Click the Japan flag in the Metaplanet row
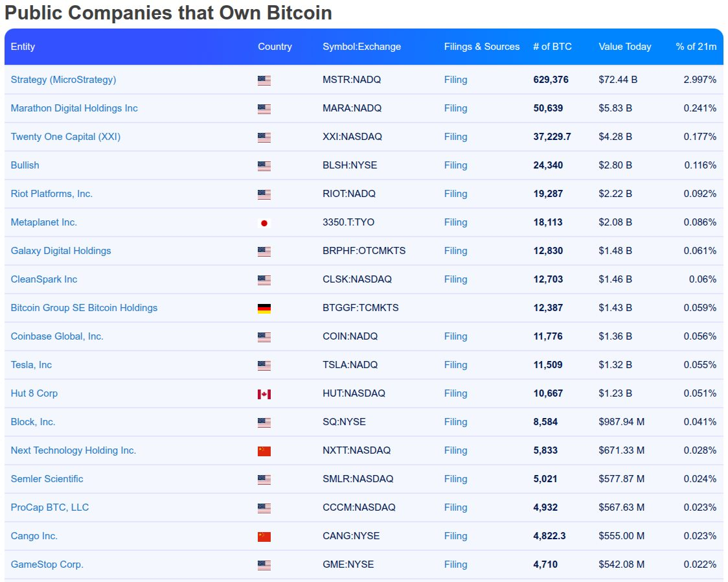This screenshot has width=728, height=582. coord(264,224)
